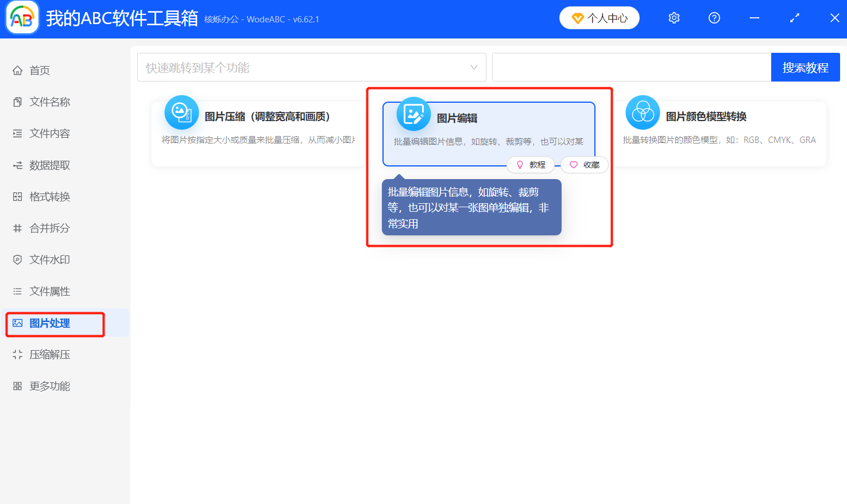Select the 图片编辑 feature icon
Image resolution: width=847 pixels, height=504 pixels.
click(413, 114)
